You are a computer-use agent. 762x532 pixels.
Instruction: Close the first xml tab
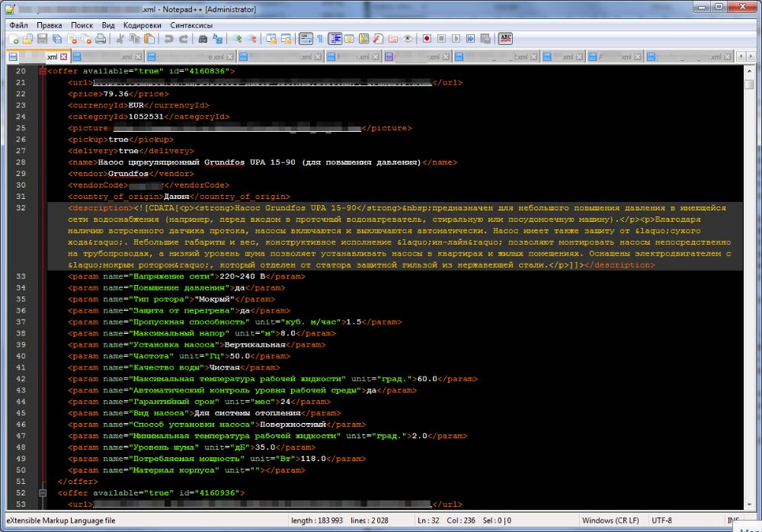click(x=64, y=56)
